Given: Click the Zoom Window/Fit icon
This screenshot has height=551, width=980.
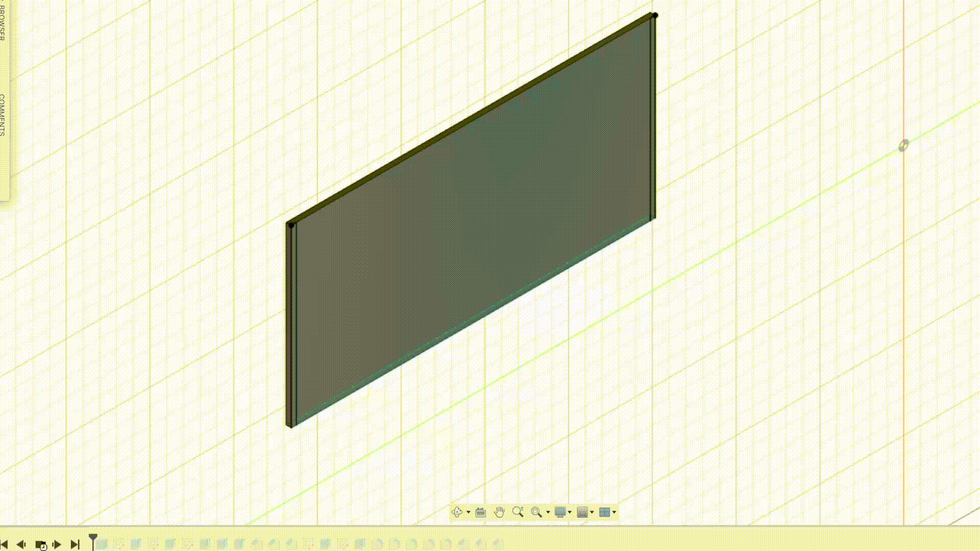Looking at the screenshot, I should [x=536, y=512].
